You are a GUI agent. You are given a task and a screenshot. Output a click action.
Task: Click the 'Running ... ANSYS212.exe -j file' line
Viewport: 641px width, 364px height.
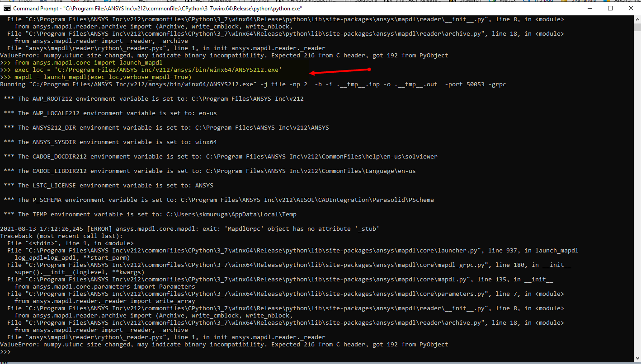coord(253,84)
